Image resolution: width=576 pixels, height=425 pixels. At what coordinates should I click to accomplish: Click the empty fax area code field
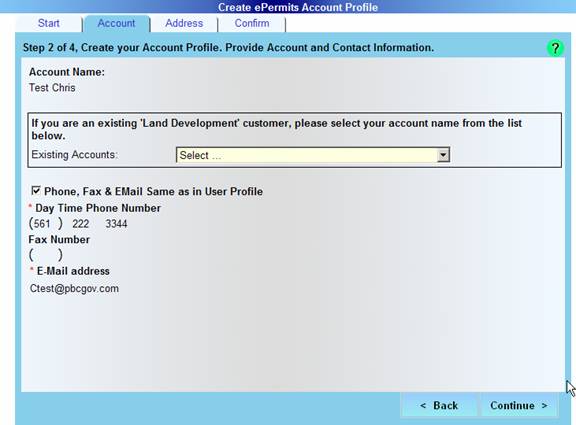click(46, 255)
